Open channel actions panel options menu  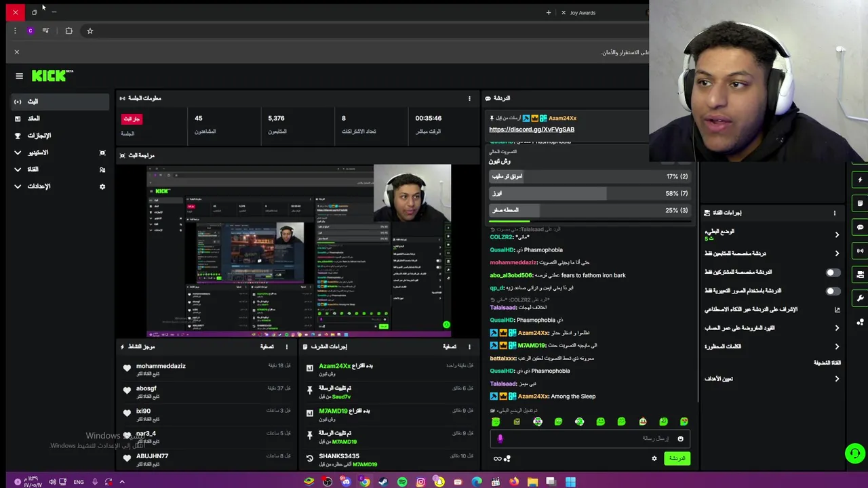[835, 213]
